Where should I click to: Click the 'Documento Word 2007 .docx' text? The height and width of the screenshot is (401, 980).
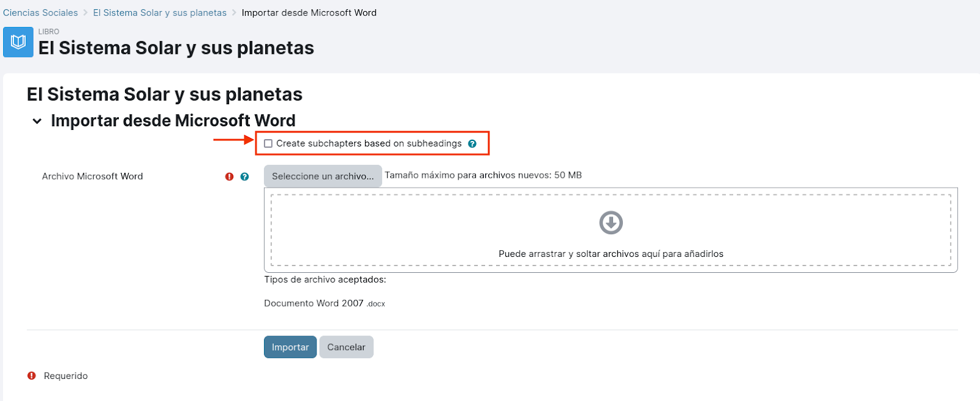(x=325, y=304)
